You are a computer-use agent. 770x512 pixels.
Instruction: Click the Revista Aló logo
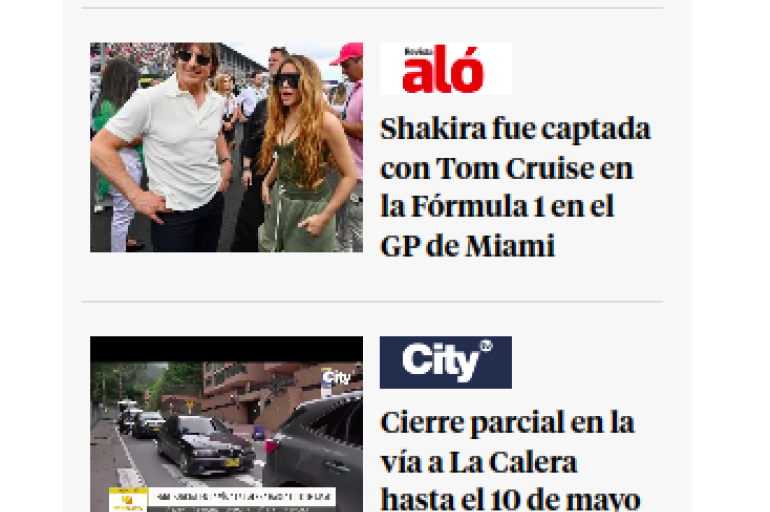tap(445, 69)
